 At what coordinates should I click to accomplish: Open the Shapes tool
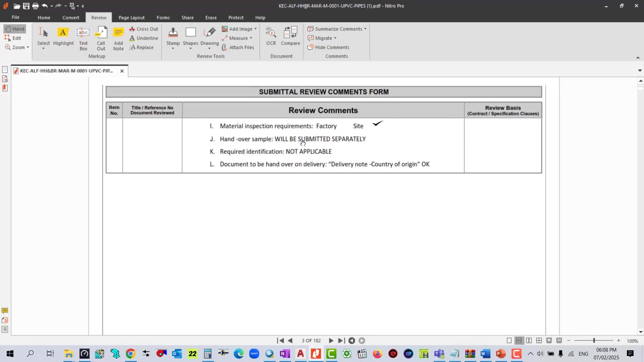(190, 38)
